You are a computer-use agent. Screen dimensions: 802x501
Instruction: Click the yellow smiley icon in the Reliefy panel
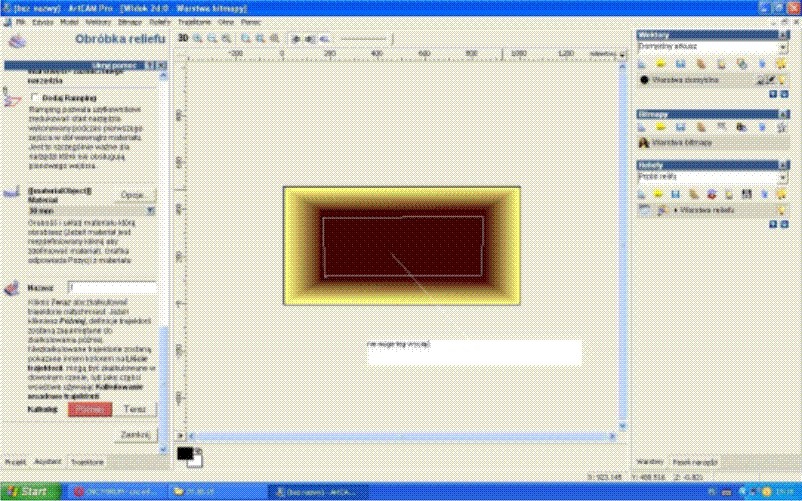click(658, 194)
